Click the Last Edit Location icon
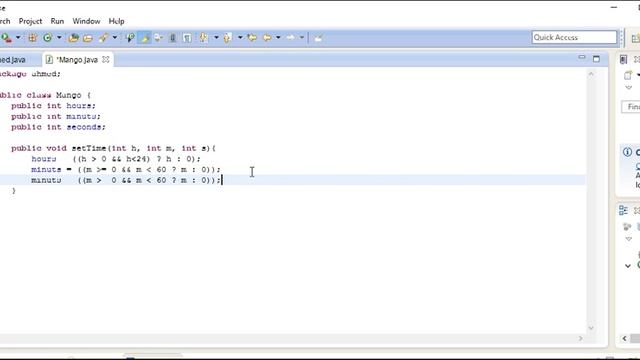This screenshot has height=360, width=640. click(x=252, y=38)
